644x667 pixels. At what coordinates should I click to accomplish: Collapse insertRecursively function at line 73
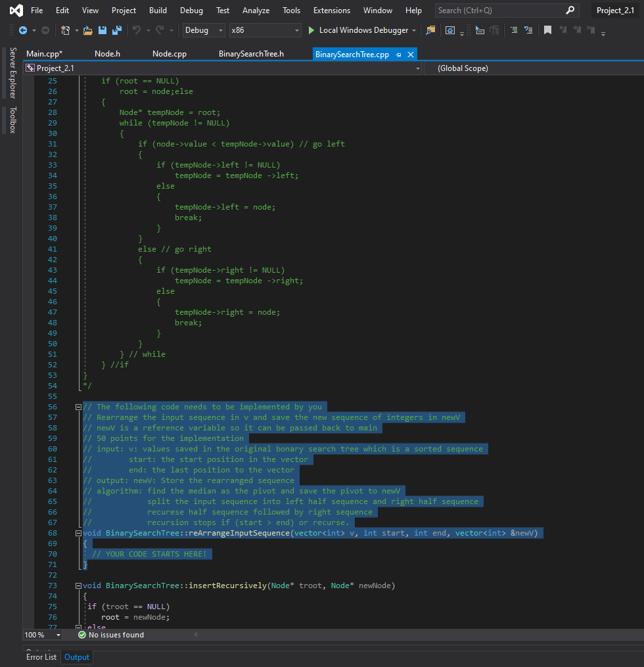pos(78,586)
